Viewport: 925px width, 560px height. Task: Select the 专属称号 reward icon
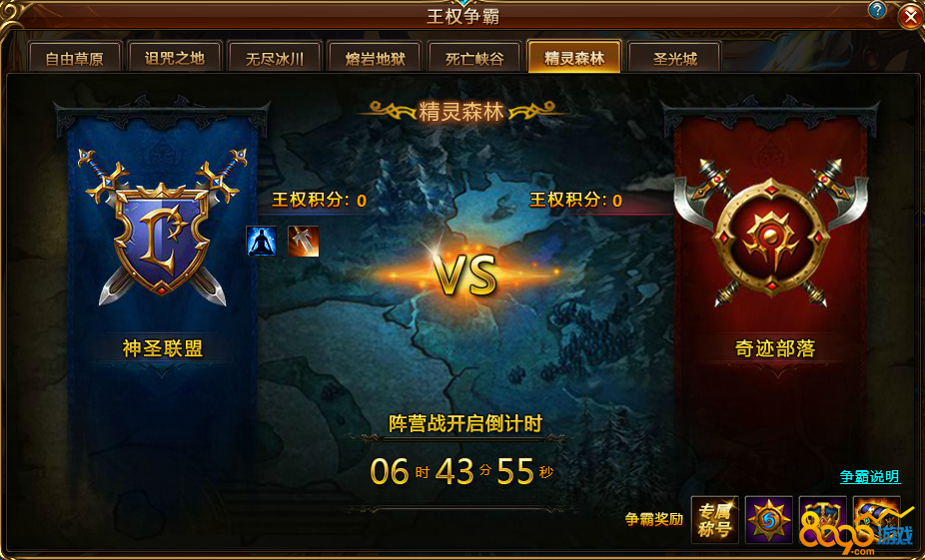(715, 519)
